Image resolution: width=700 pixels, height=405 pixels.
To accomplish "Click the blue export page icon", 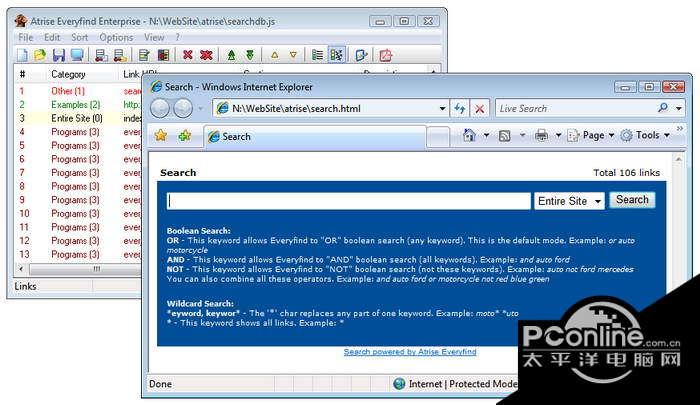I will [361, 55].
